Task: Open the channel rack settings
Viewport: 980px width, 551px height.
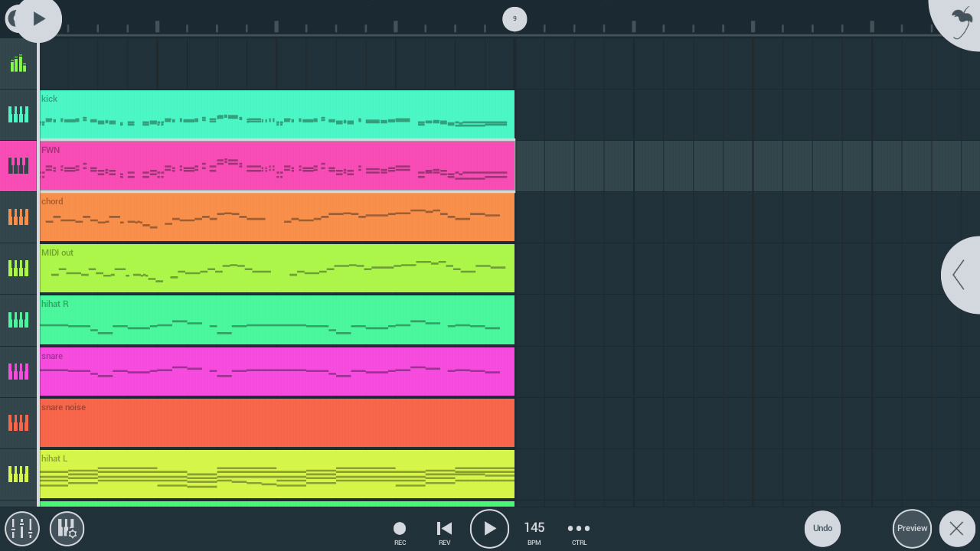Action: click(67, 529)
